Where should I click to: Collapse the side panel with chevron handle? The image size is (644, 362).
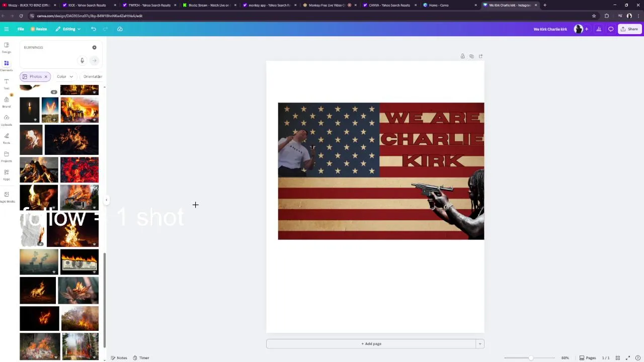(x=106, y=200)
